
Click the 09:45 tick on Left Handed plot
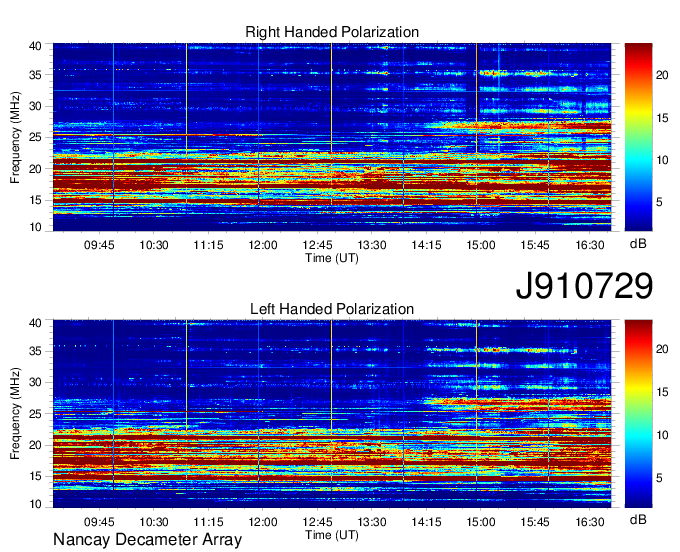[99, 522]
